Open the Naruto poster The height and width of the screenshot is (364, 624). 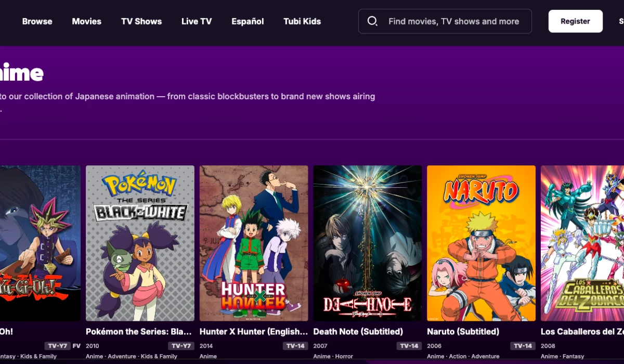481,243
